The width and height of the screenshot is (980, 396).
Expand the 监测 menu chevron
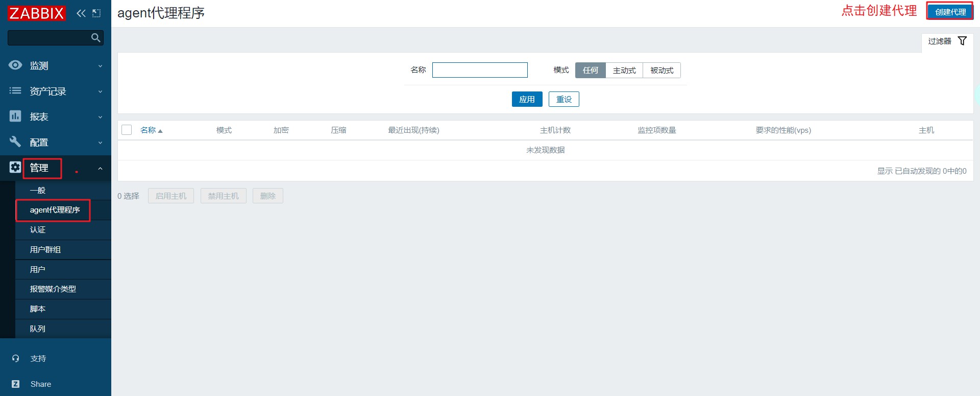pyautogui.click(x=100, y=66)
